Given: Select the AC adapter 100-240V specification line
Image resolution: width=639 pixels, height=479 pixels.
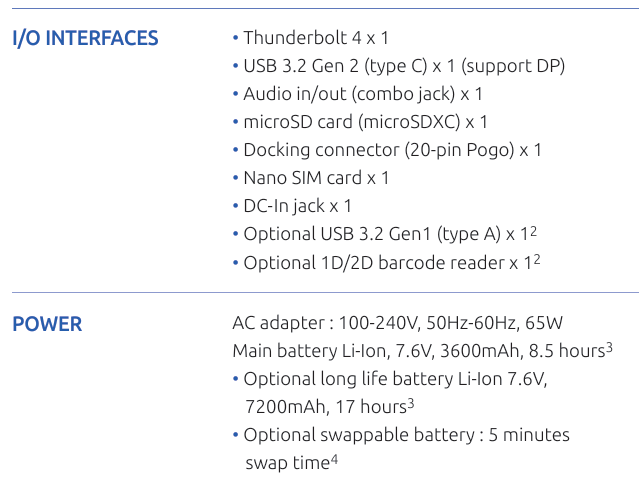Looking at the screenshot, I should point(397,323).
